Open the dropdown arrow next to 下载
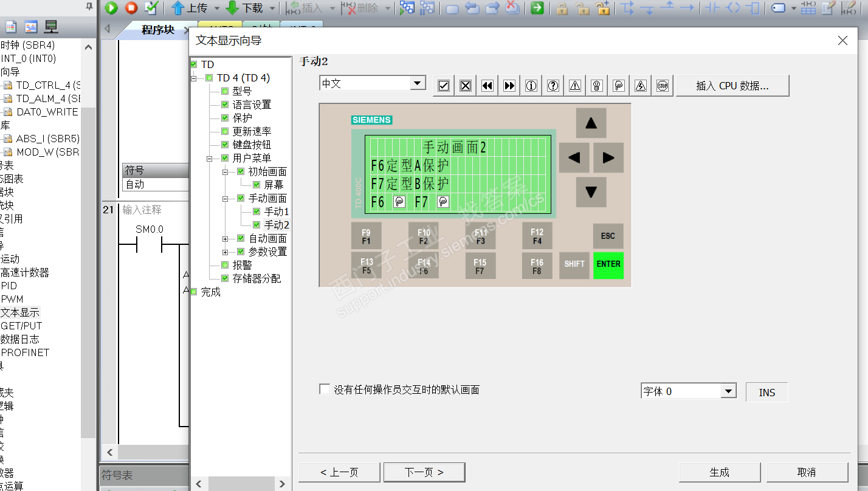 tap(272, 9)
